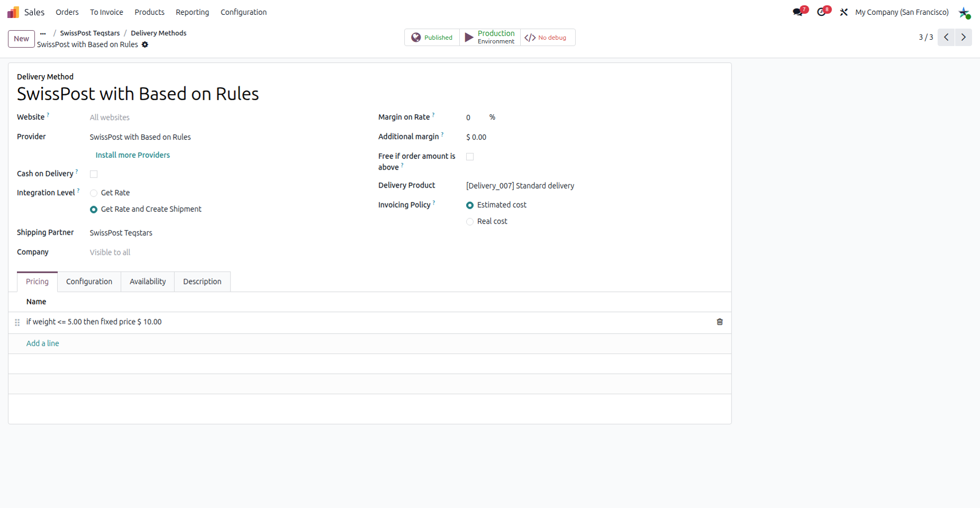Go to the previous record arrow
Screen dimensions: 980x508
tap(946, 37)
